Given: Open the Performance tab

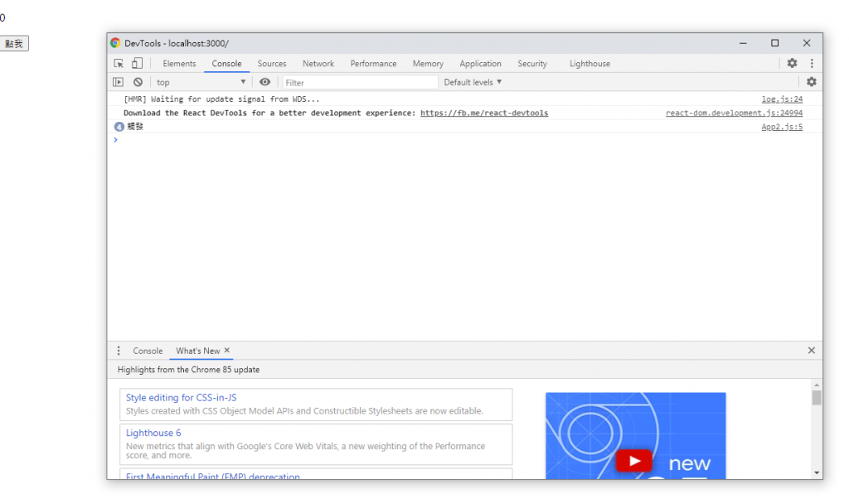Looking at the screenshot, I should [x=373, y=63].
